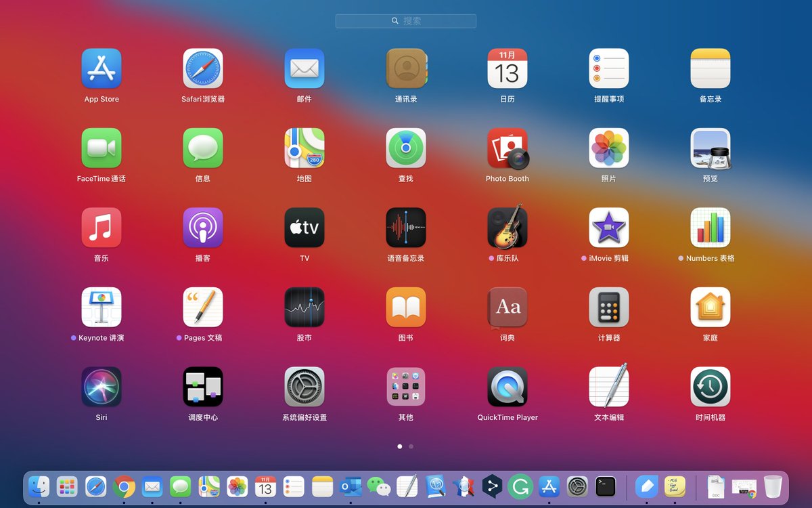Switch to second Launchpad page dot

tap(411, 446)
